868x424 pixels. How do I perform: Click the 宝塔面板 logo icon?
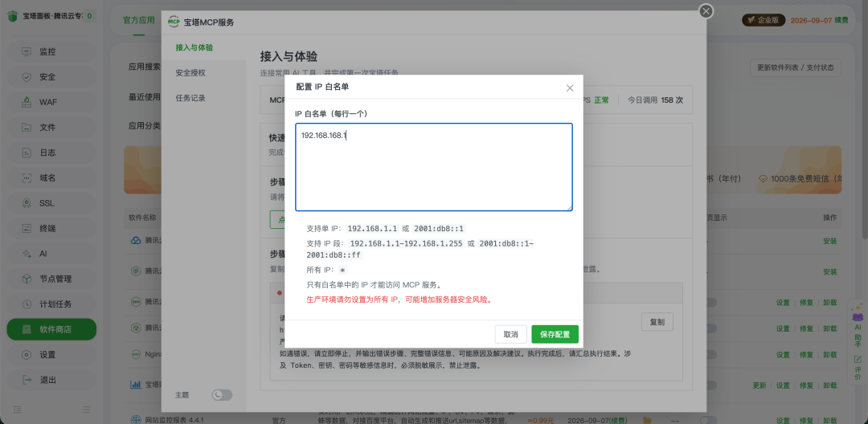pyautogui.click(x=13, y=16)
